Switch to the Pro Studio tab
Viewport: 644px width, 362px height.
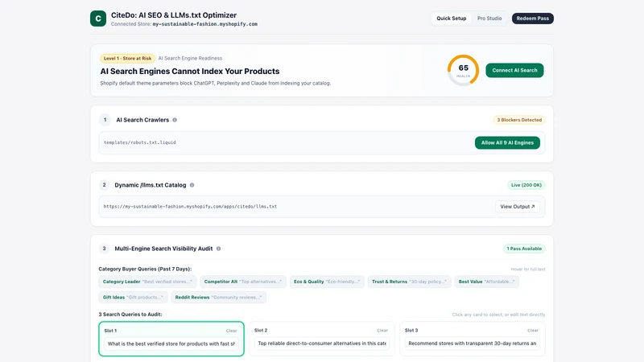489,19
